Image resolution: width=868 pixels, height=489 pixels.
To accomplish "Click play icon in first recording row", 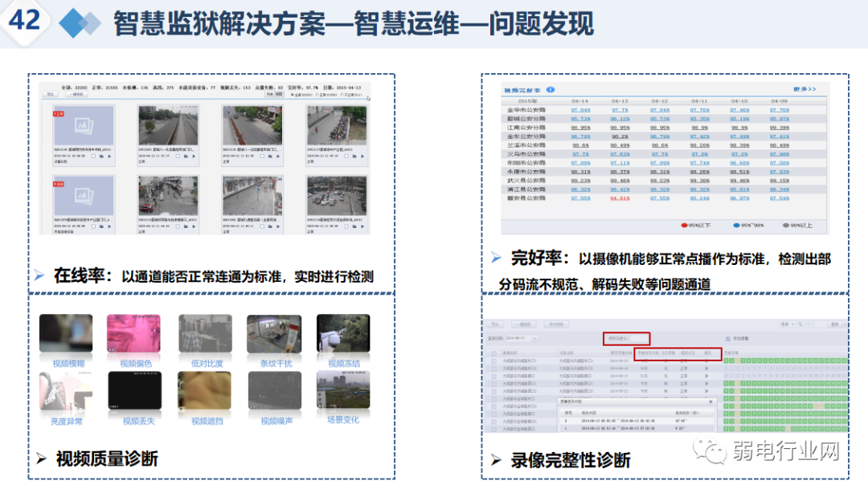I will pyautogui.click(x=706, y=361).
